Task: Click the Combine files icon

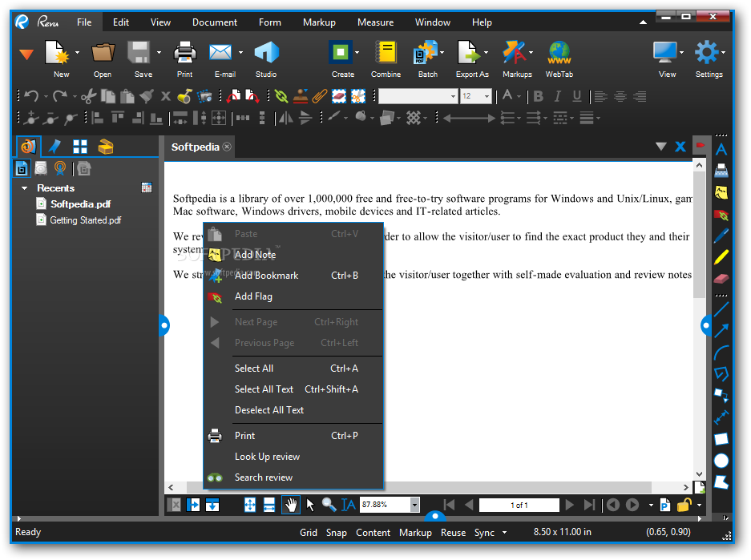Action: (x=386, y=52)
